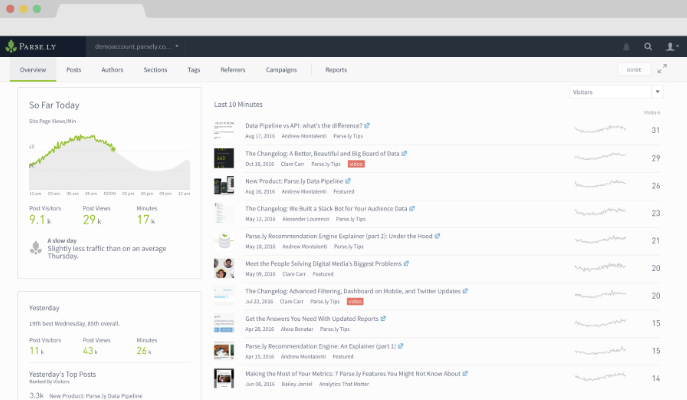This screenshot has width=687, height=400.
Task: Open Slack Bot for Your Audience Data post
Action: (326, 209)
